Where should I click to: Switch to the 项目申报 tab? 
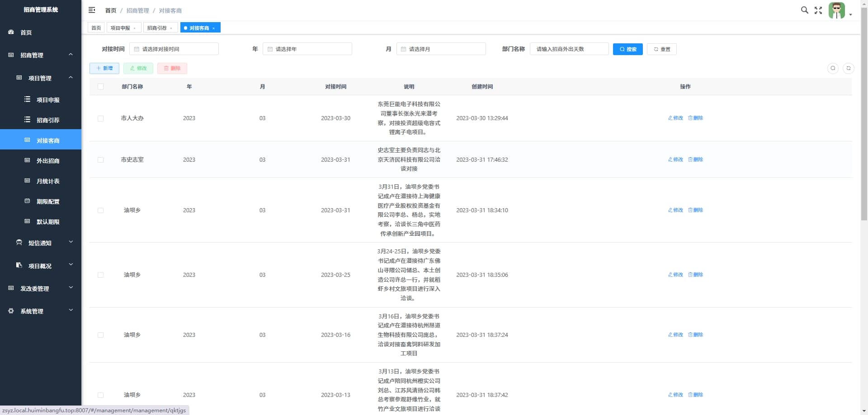coord(123,28)
